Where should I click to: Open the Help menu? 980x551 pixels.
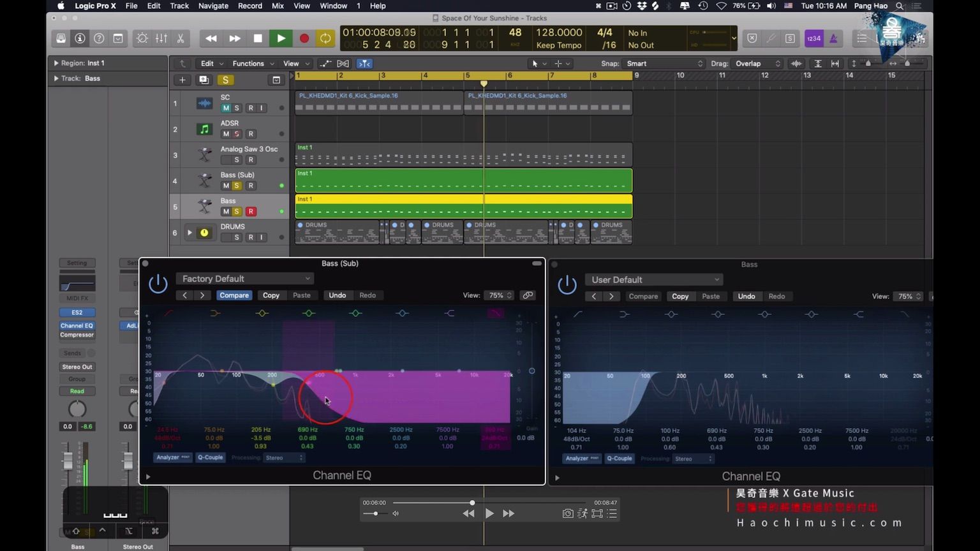pyautogui.click(x=378, y=6)
